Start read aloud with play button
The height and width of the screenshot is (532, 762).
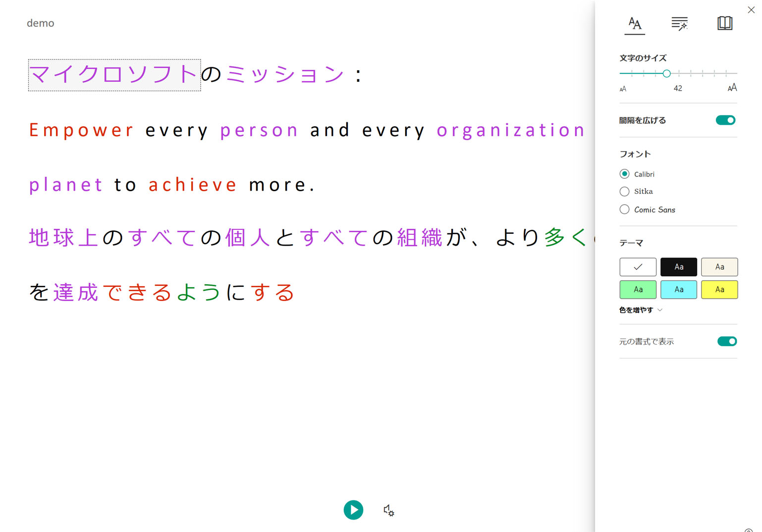(353, 510)
